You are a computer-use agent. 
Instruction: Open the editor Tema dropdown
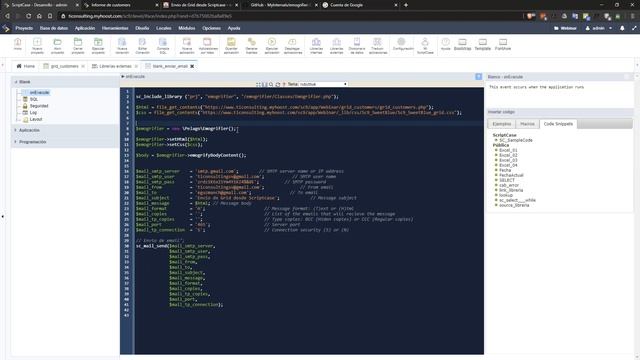323,84
